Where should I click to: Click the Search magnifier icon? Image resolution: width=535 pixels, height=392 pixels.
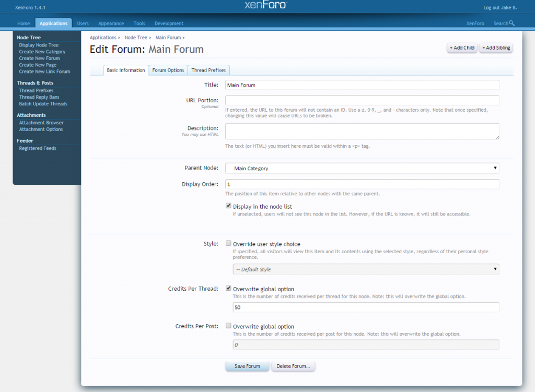pyautogui.click(x=511, y=23)
